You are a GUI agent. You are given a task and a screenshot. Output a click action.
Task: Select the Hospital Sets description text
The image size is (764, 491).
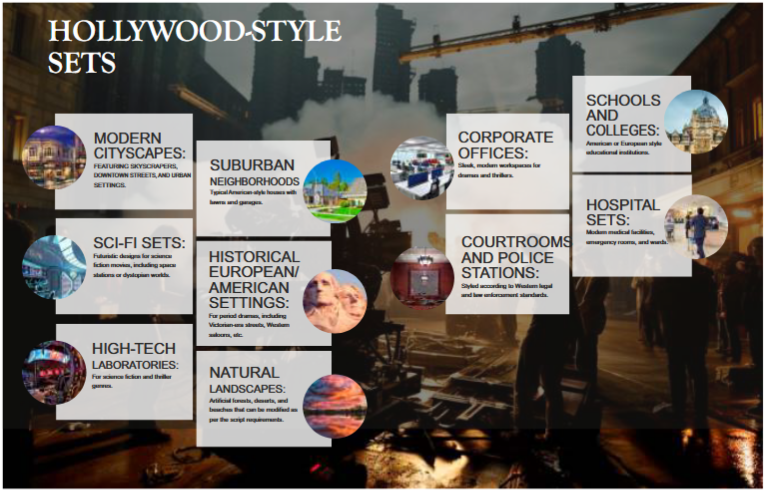629,237
